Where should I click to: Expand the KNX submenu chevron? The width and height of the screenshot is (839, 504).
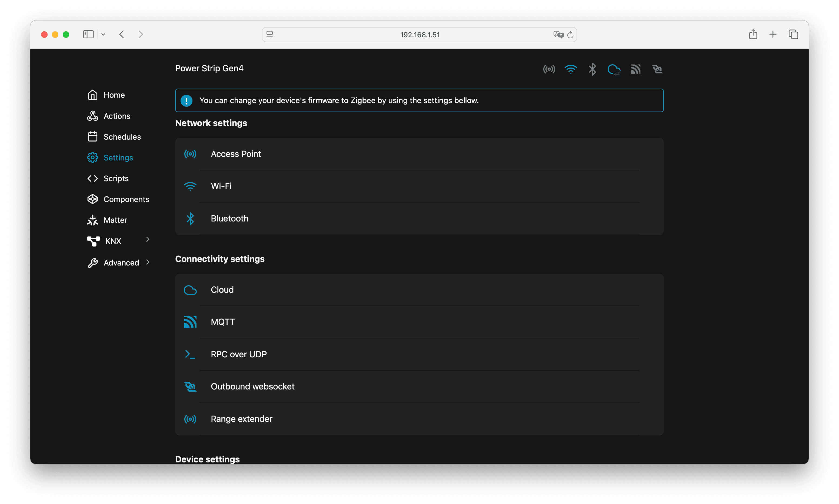(148, 240)
